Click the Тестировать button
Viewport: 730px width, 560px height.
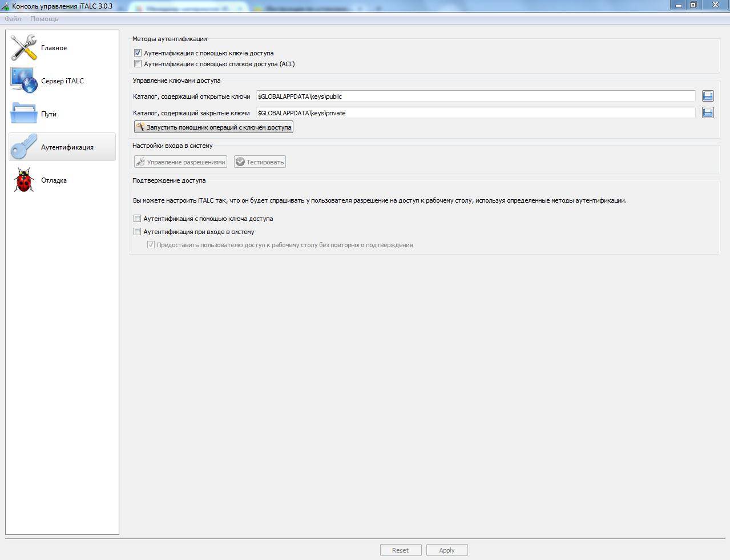[260, 162]
